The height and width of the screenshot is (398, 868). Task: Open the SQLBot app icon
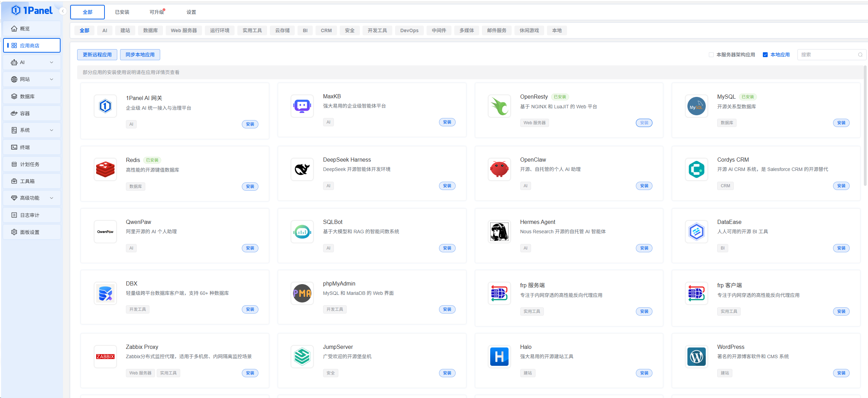302,232
